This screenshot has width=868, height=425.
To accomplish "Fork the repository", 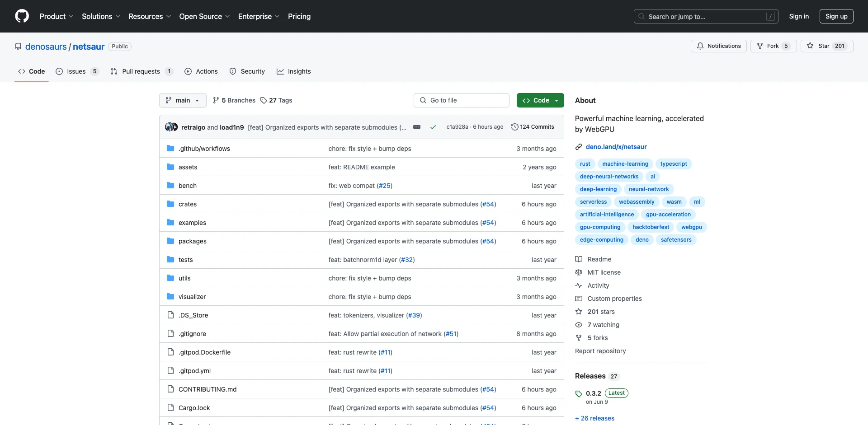I will (774, 46).
